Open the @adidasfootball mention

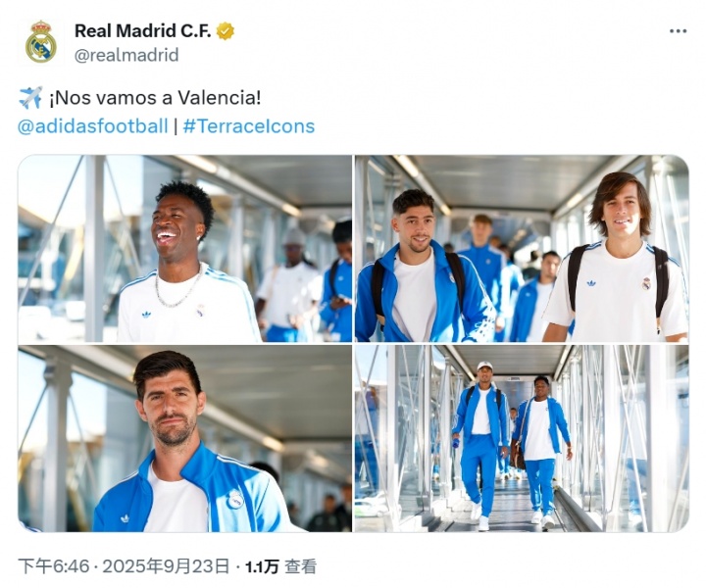tap(93, 126)
